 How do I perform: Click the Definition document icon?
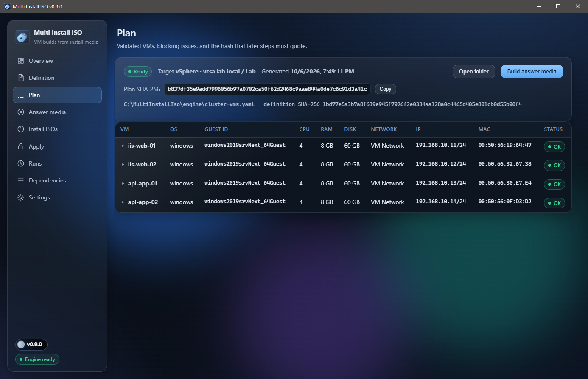21,78
